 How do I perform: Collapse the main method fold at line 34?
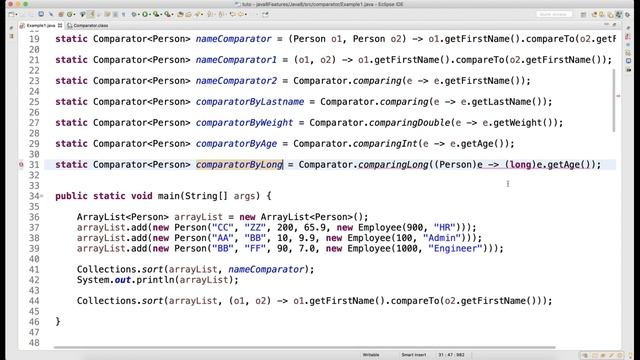coord(42,196)
